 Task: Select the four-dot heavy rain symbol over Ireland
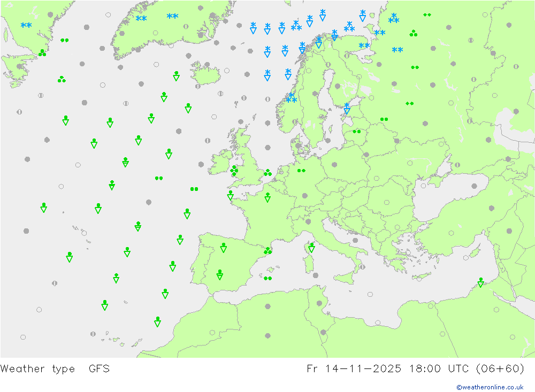point(234,171)
